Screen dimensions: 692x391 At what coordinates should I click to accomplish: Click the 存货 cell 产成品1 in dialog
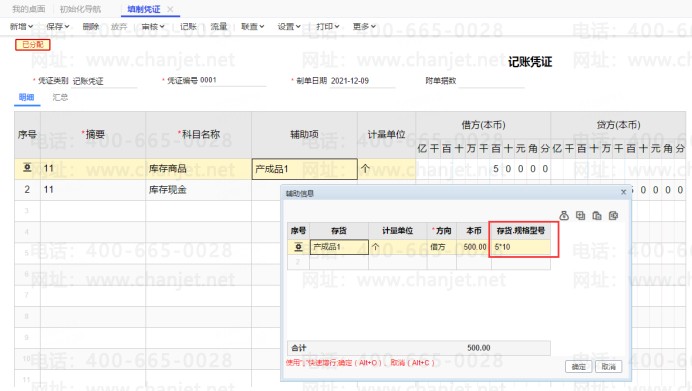tap(339, 247)
